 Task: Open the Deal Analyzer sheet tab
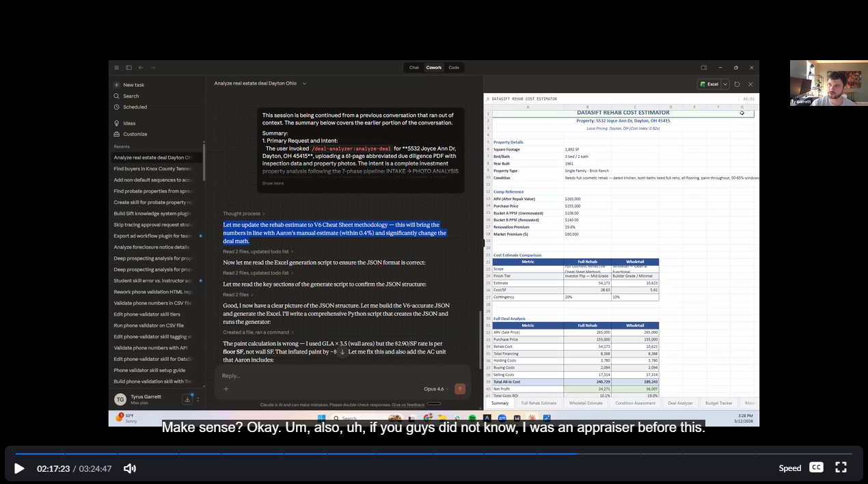680,403
